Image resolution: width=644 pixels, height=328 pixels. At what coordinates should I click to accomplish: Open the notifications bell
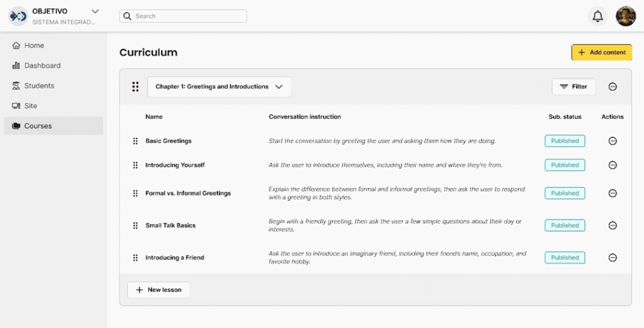(597, 16)
